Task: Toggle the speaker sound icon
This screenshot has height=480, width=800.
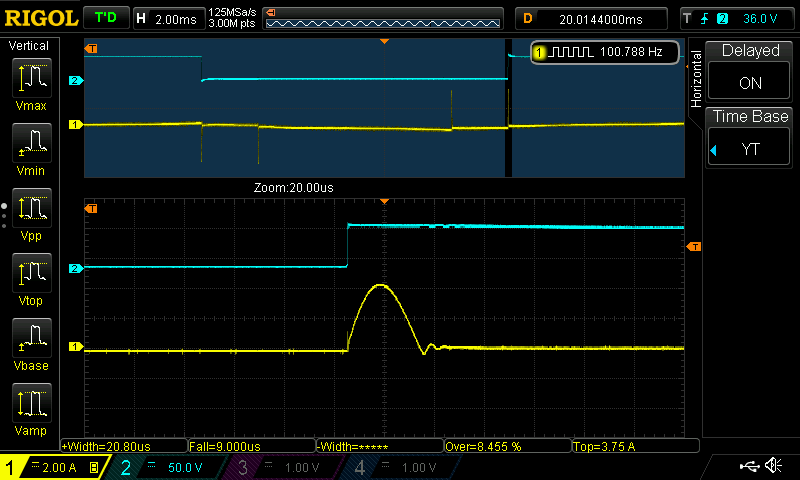Action: [773, 466]
